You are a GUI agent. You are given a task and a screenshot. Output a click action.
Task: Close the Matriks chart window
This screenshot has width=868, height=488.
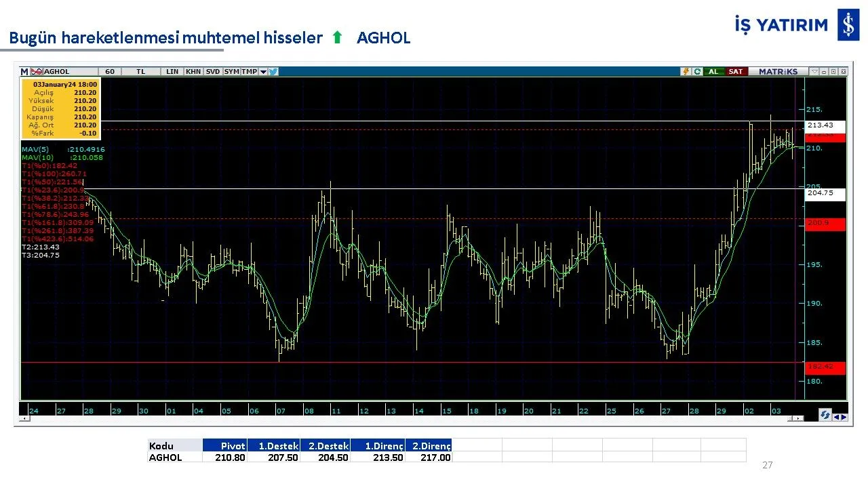(x=843, y=71)
